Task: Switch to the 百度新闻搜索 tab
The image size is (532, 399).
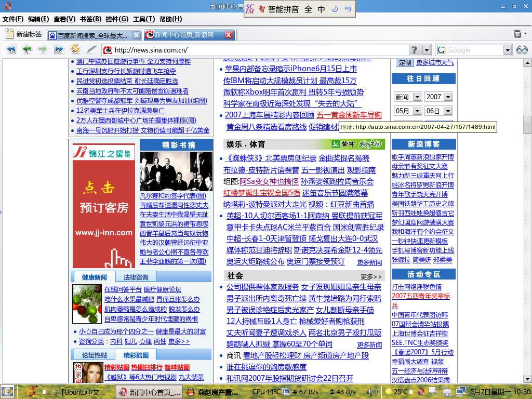Action: pyautogui.click(x=92, y=35)
